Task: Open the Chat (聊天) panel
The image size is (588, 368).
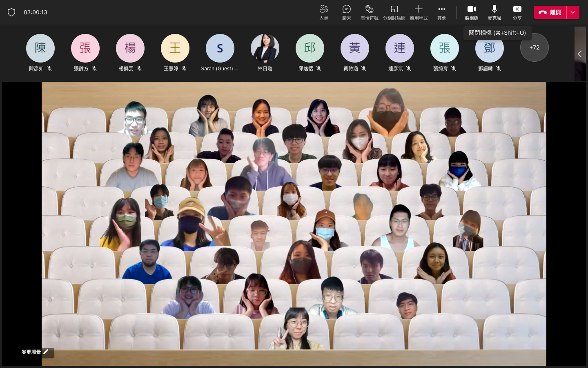Action: (x=347, y=12)
